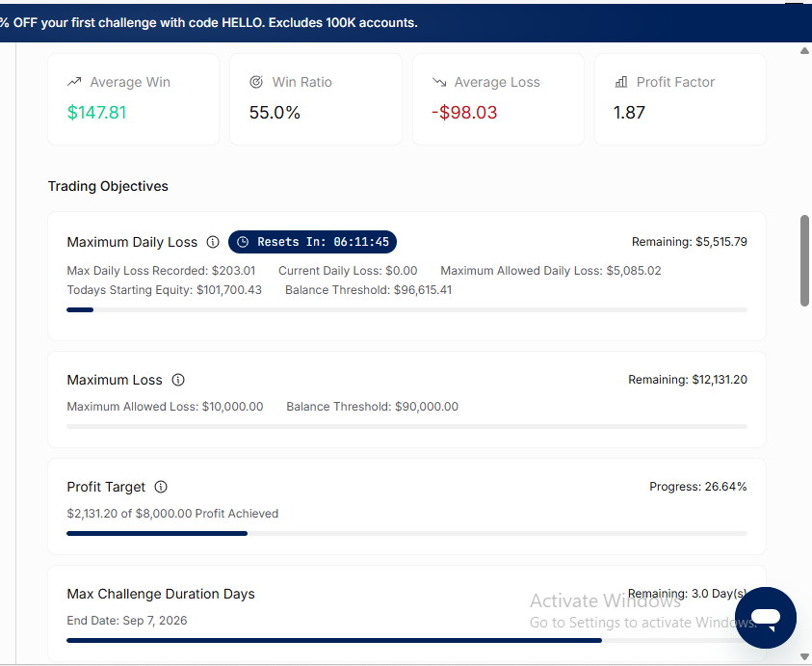
Task: Click the Average Win trend-up icon
Action: tap(74, 82)
